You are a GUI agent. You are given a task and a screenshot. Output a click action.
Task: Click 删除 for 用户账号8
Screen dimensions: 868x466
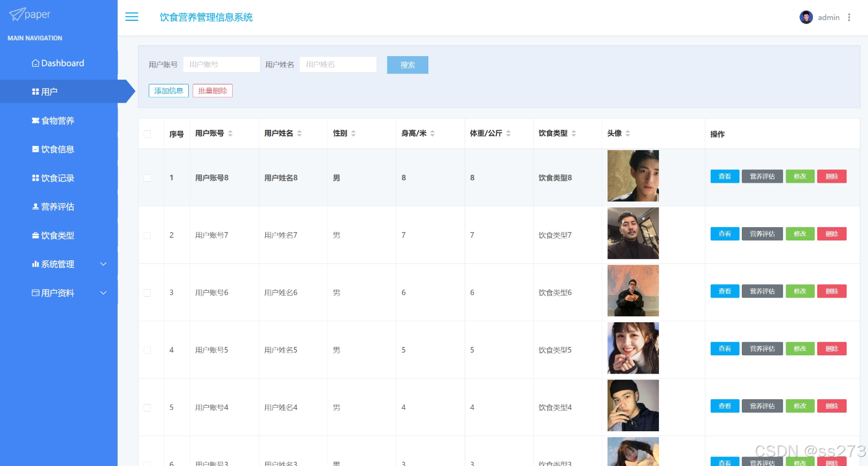pyautogui.click(x=832, y=176)
